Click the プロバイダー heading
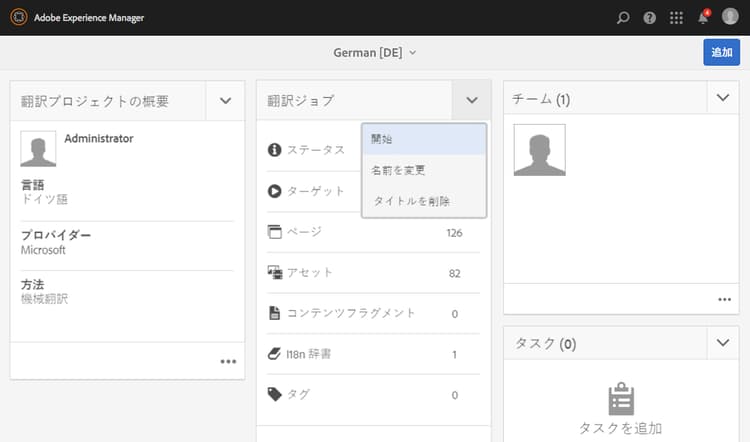This screenshot has width=750, height=442. coord(55,235)
